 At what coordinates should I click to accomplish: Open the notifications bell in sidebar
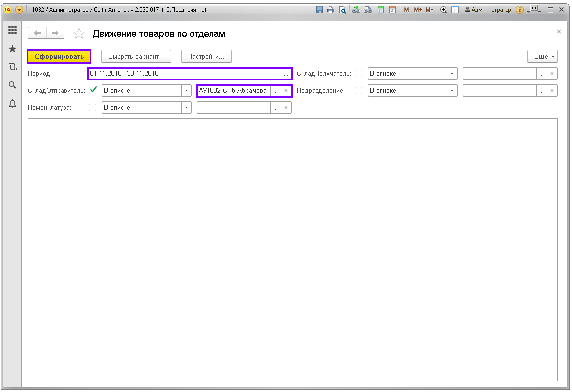(13, 103)
